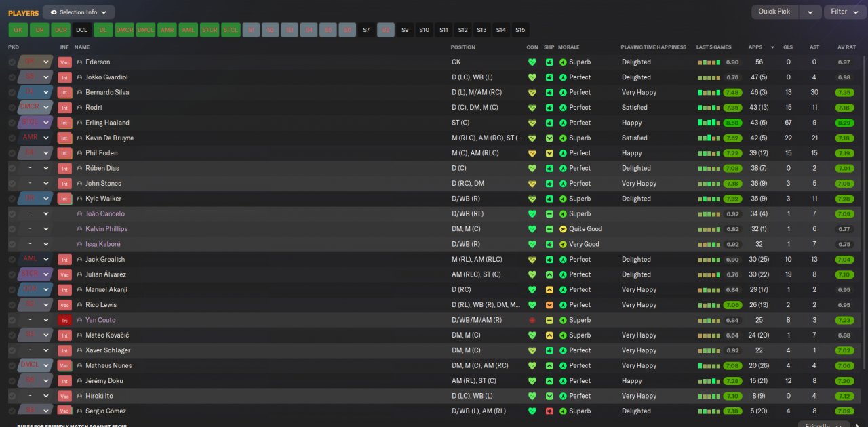Image resolution: width=868 pixels, height=427 pixels.
Task: Sort the table by APPS column
Action: tap(755, 47)
